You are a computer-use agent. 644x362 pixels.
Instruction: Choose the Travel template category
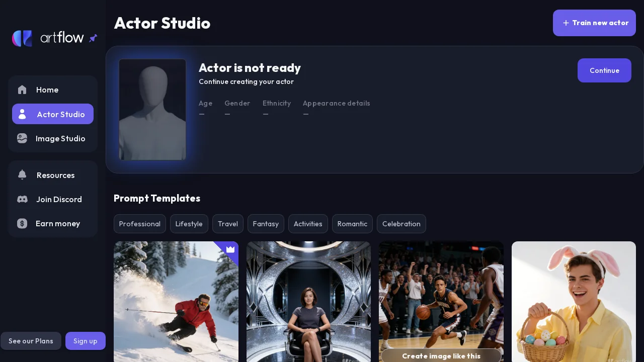228,224
